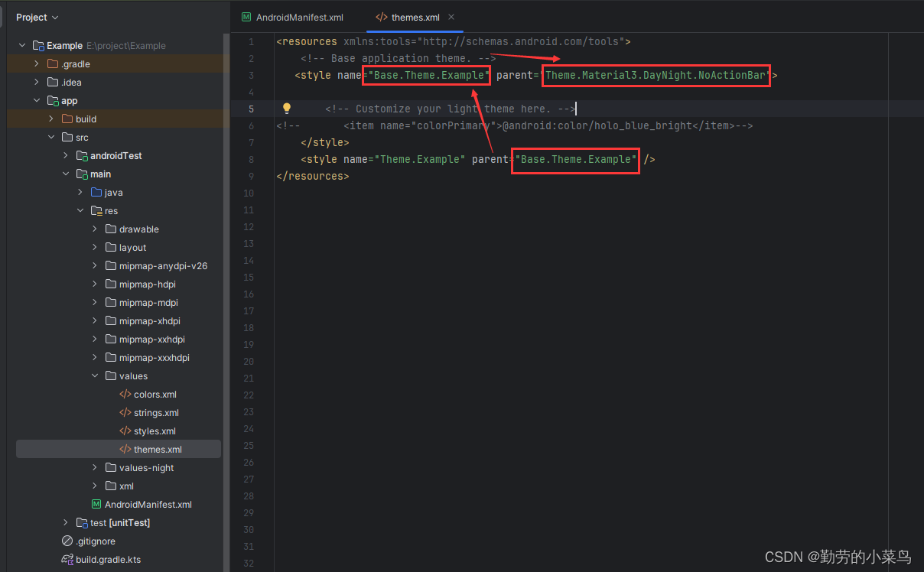Click the green androidTest source folder icon
The image size is (924, 572).
tap(80, 155)
